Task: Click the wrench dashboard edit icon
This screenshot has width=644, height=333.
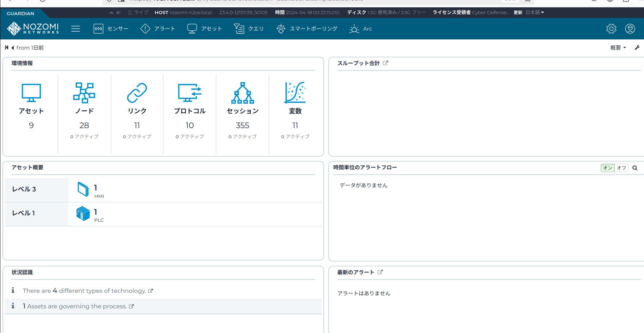Action: (x=637, y=48)
